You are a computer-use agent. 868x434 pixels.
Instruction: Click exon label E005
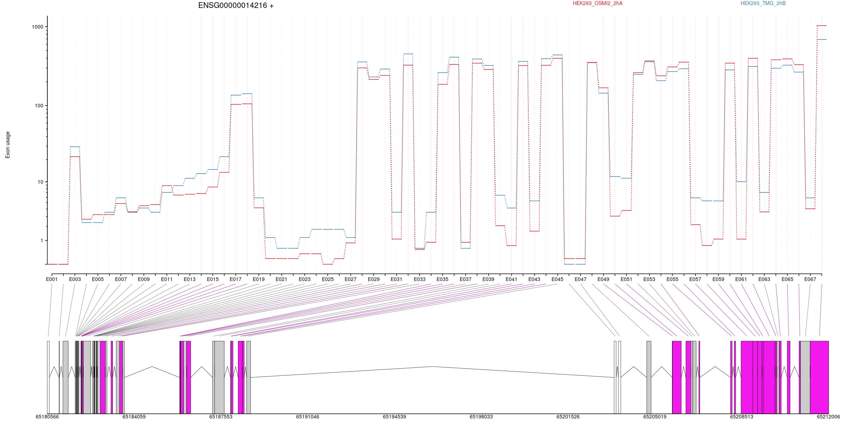click(x=98, y=279)
